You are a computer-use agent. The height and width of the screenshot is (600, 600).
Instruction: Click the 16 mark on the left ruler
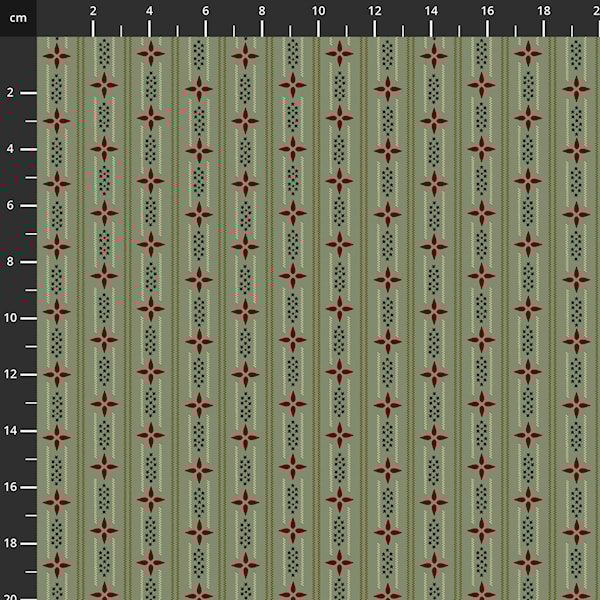point(10,486)
